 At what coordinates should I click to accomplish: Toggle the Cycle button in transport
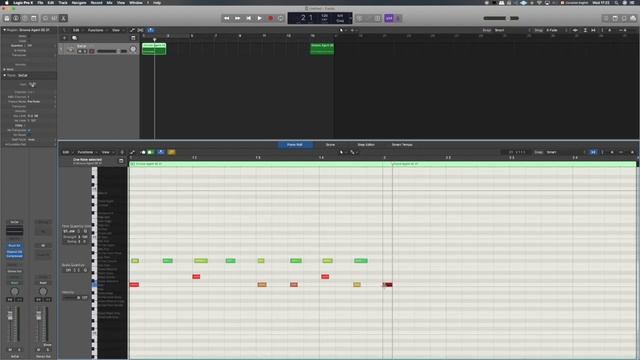click(280, 18)
